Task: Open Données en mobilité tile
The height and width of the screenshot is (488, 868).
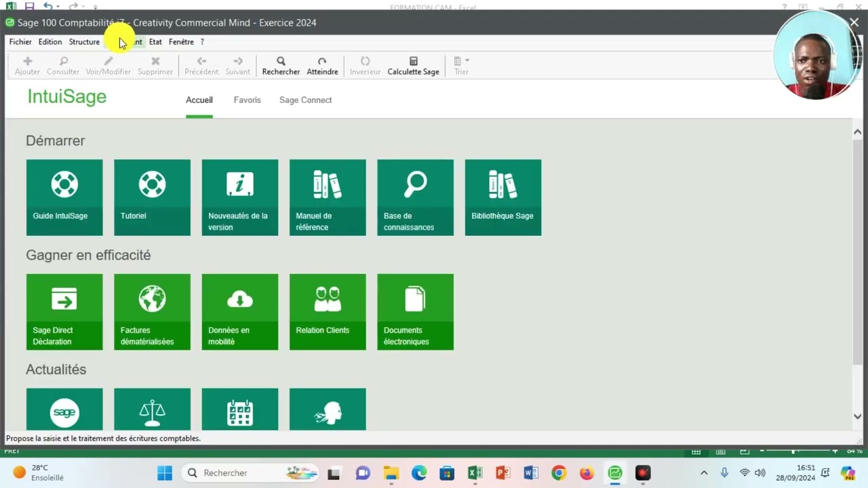Action: (x=240, y=312)
